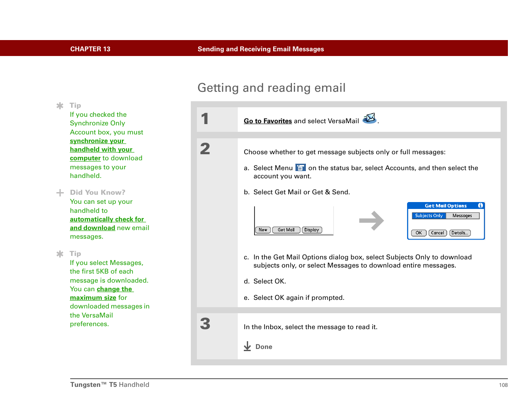This screenshot has width=532, height=411.
Task: Tap the New button in the mail screenshot
Action: 263,230
